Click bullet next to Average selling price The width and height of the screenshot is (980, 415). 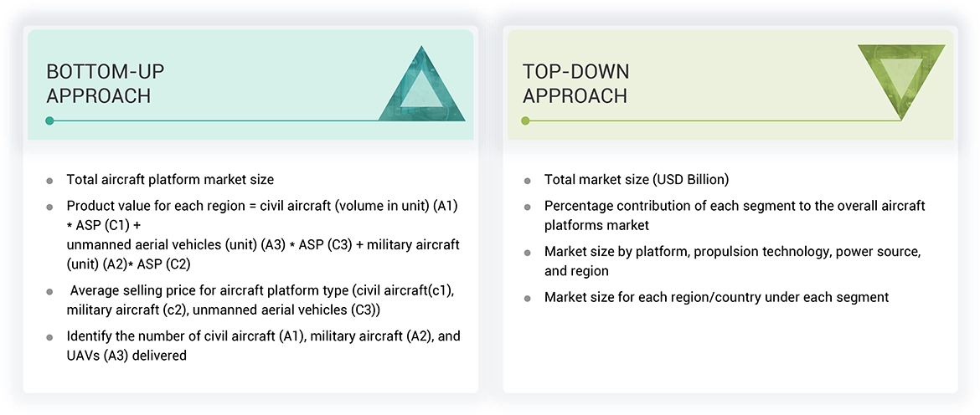point(50,292)
